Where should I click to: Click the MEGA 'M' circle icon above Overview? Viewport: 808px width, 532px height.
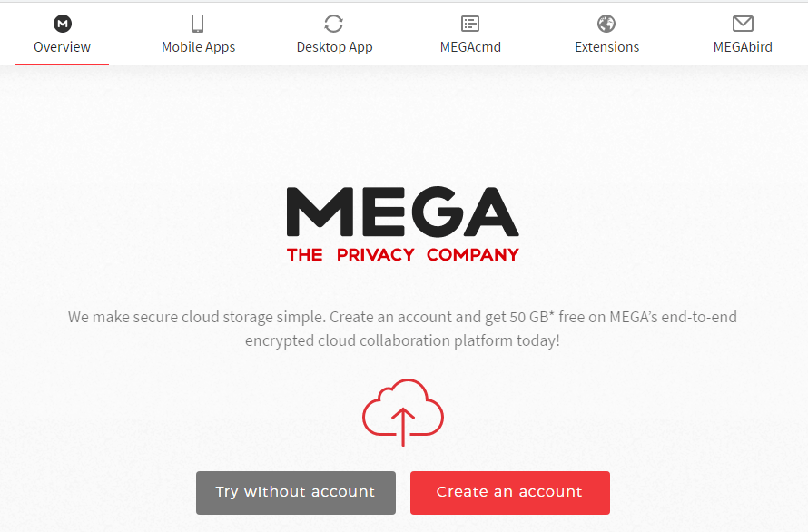click(63, 24)
